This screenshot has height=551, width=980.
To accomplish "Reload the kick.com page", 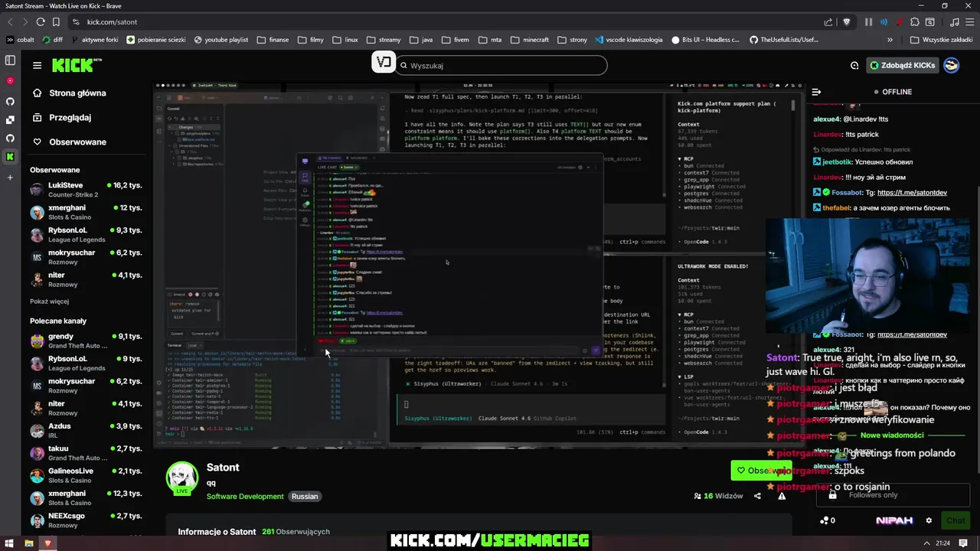I will pos(41,22).
